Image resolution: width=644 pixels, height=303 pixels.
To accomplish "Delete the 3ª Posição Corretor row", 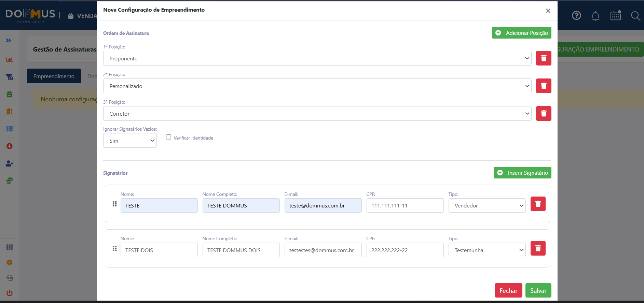I will click(544, 113).
